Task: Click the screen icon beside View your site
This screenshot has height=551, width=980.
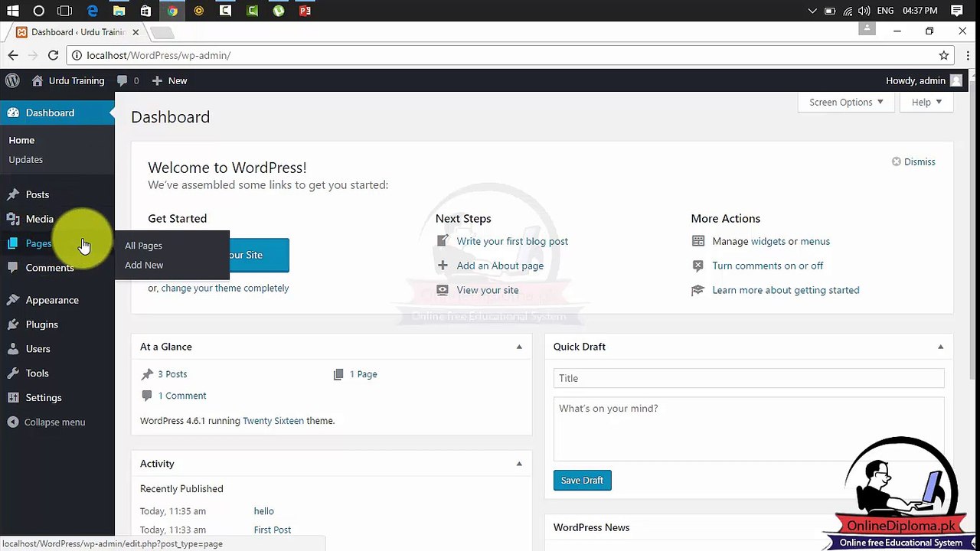Action: [443, 290]
